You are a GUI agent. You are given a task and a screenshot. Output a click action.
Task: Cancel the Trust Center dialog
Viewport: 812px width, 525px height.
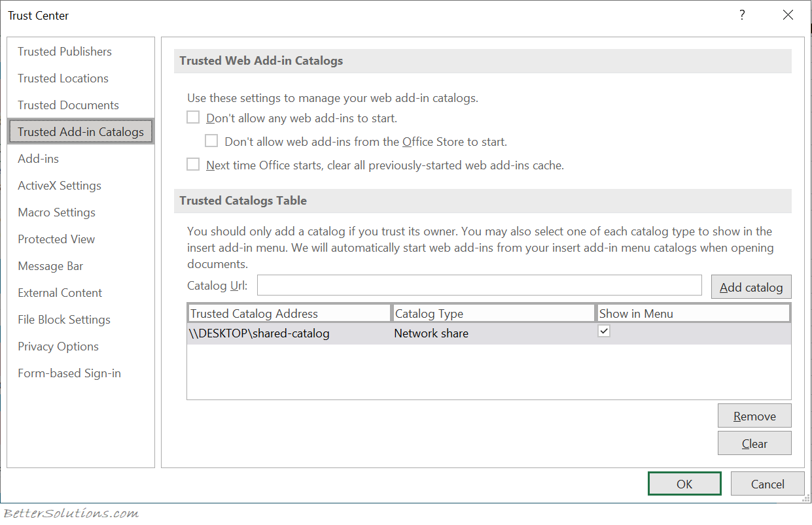click(x=768, y=484)
